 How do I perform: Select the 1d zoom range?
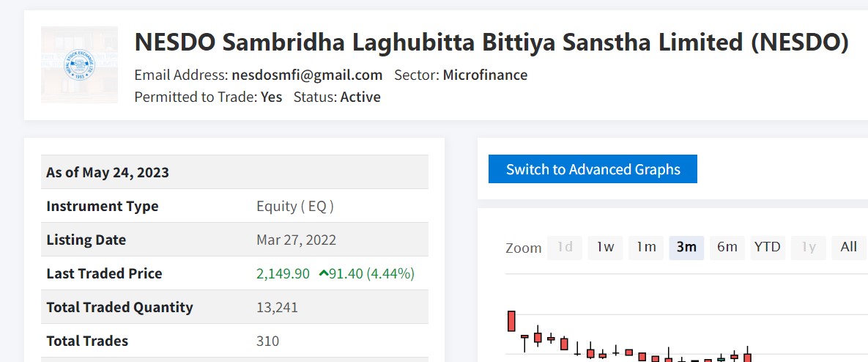click(x=565, y=247)
